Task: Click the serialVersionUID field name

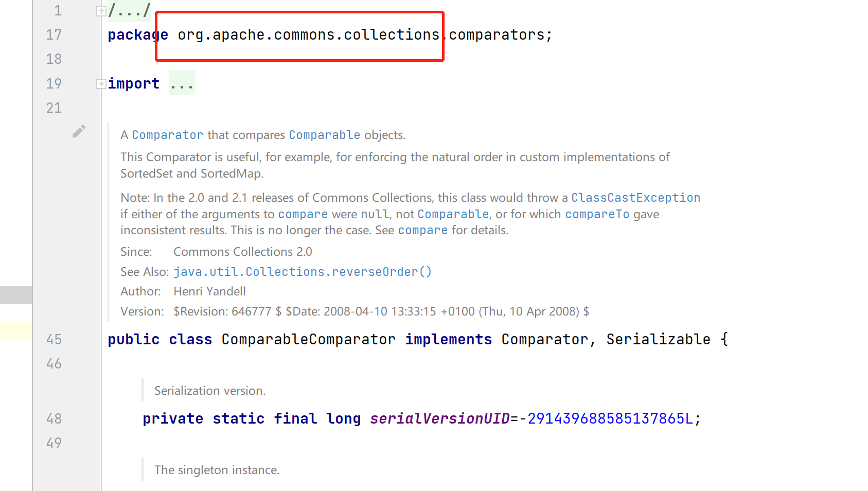Action: coord(440,419)
